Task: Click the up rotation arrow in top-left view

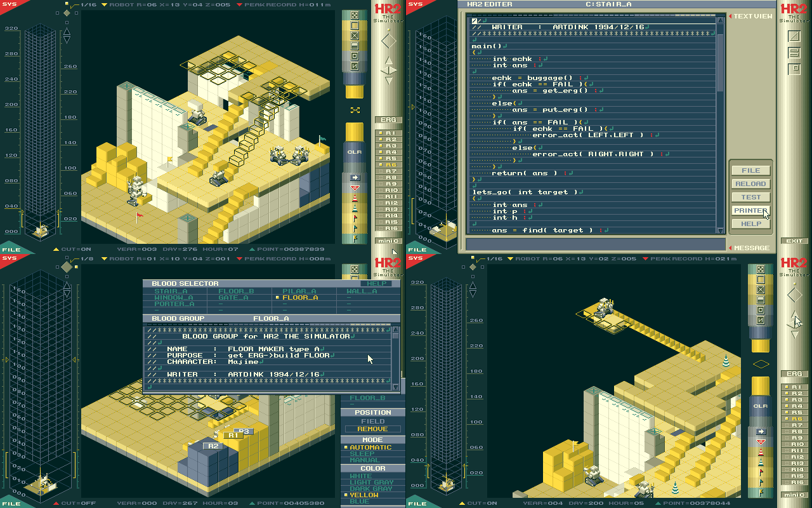Action: tap(389, 61)
